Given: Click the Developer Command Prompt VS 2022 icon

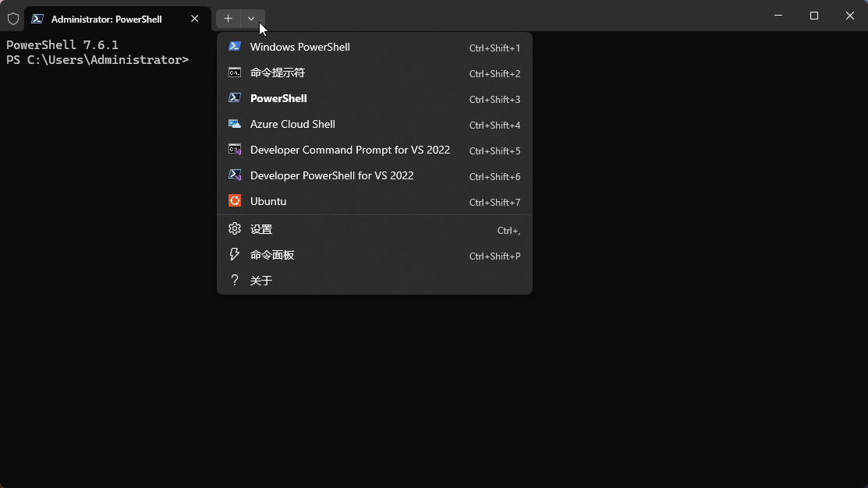Looking at the screenshot, I should 235,150.
